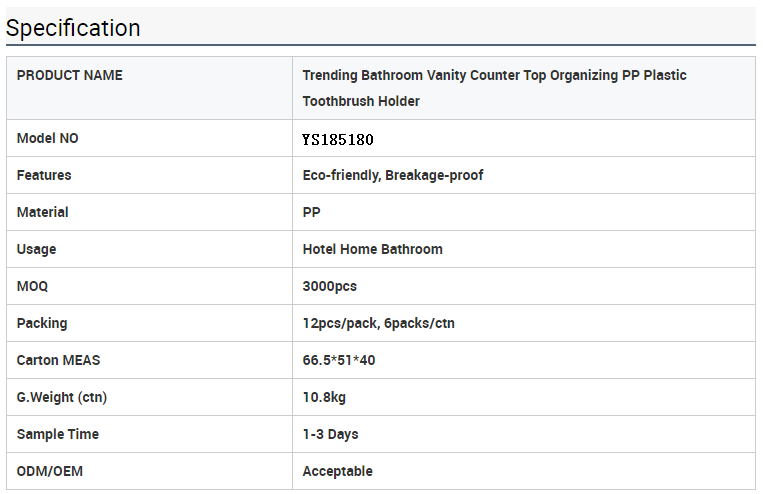Select the Usage row label
This screenshot has height=494, width=763.
36,249
